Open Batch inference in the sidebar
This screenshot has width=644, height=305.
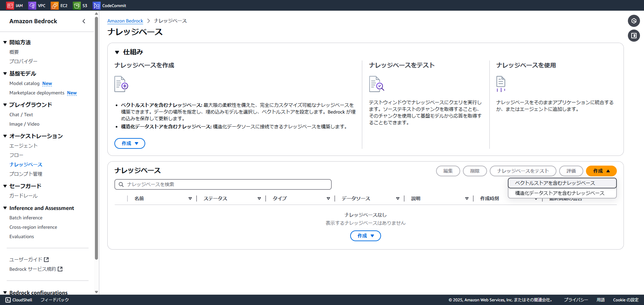tap(26, 218)
